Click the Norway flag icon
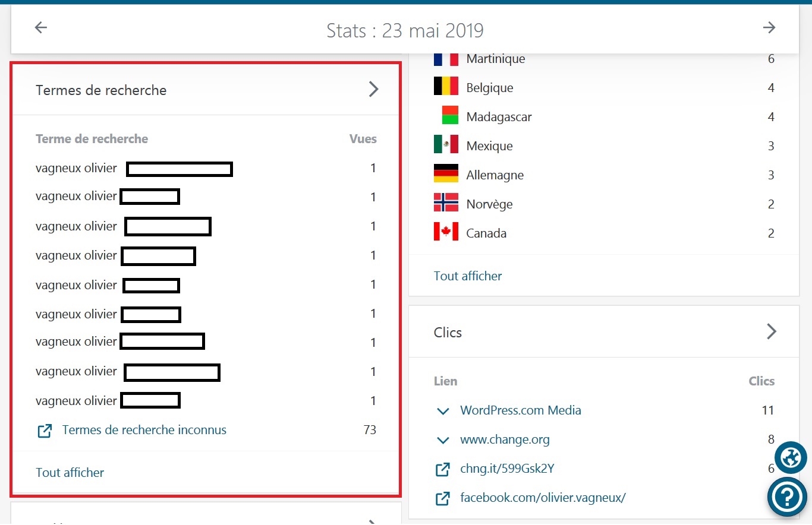The image size is (812, 525). point(446,204)
